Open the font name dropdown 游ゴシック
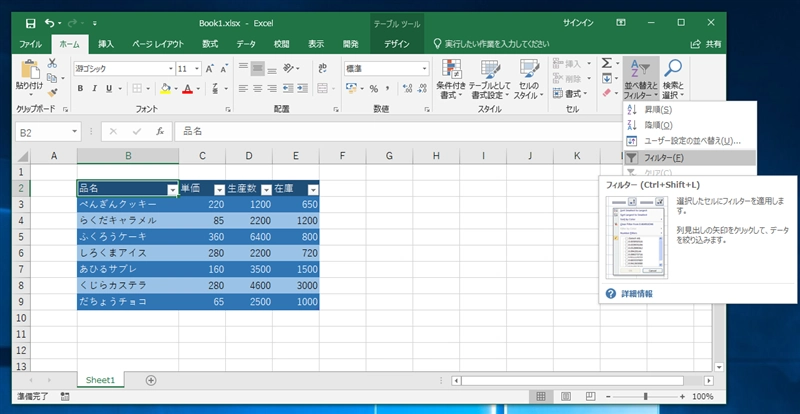Screen dimensions: 800x414 click(171, 69)
